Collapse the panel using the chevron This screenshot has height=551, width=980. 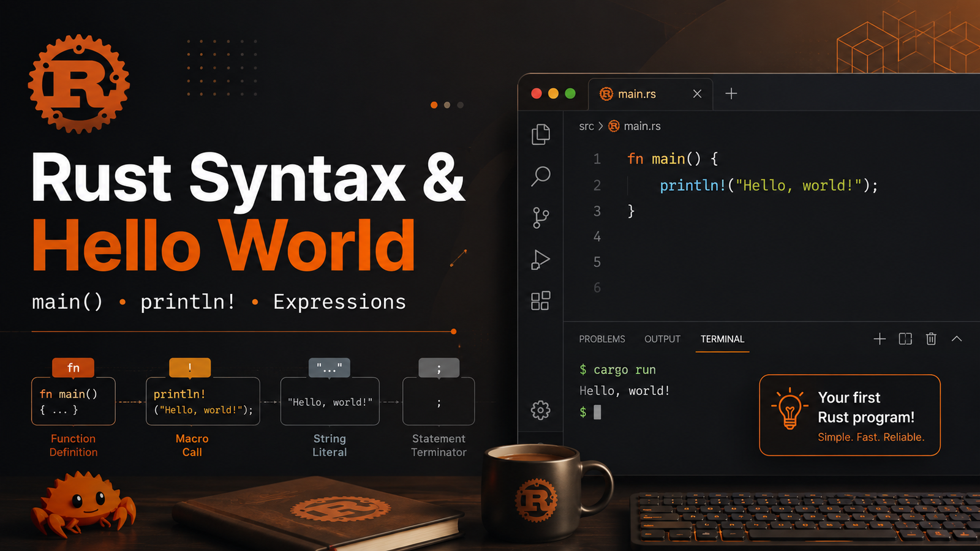click(957, 339)
